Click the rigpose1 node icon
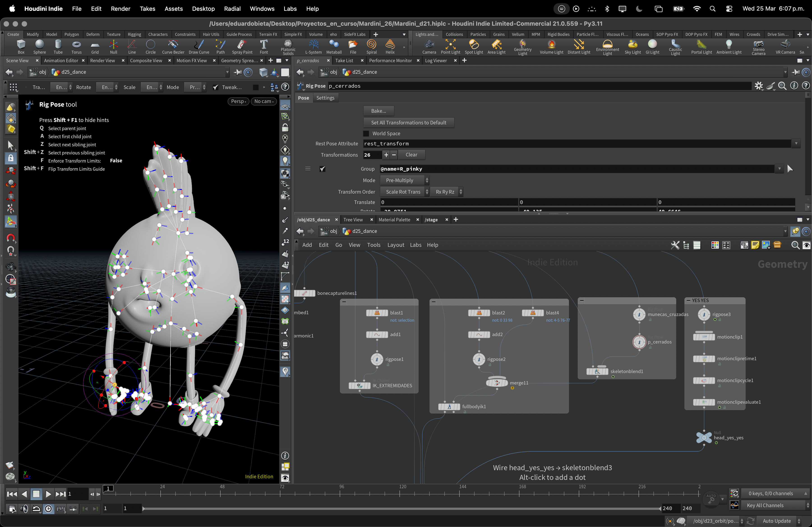 pos(377,359)
